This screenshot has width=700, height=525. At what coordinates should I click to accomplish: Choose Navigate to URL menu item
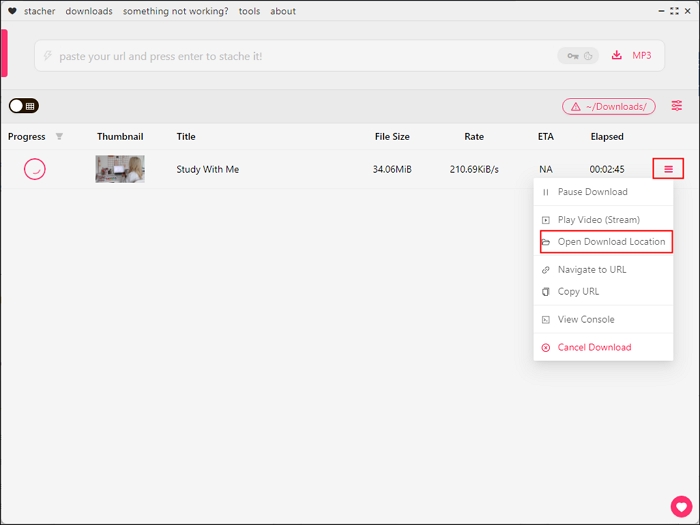coord(603,270)
